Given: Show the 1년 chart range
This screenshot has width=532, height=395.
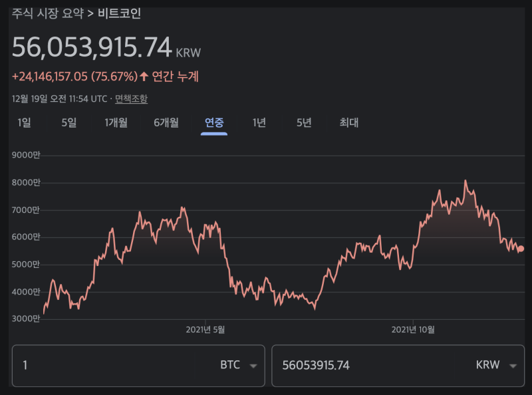Looking at the screenshot, I should point(259,122).
